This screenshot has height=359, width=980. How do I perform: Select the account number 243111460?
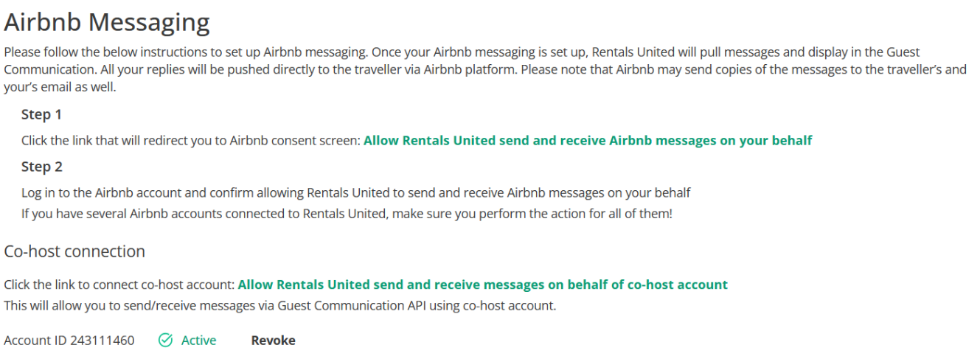102,341
